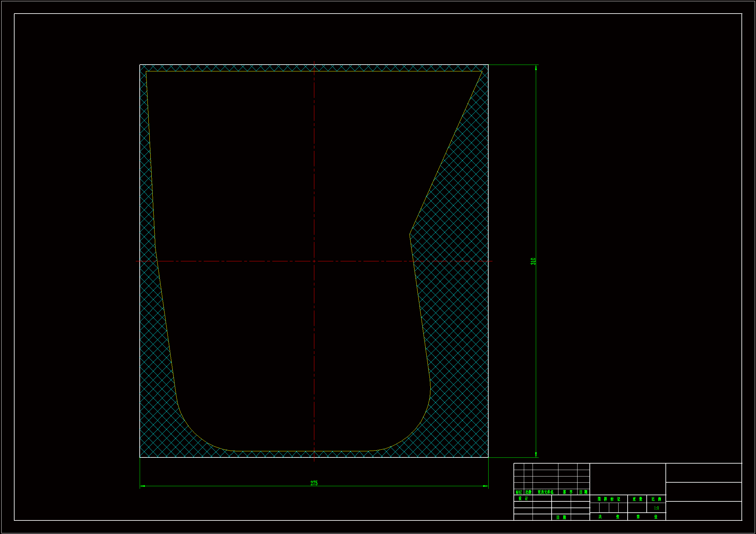Select the 设计 cell in title block
Viewport: 756px width, 534px height.
click(x=523, y=498)
